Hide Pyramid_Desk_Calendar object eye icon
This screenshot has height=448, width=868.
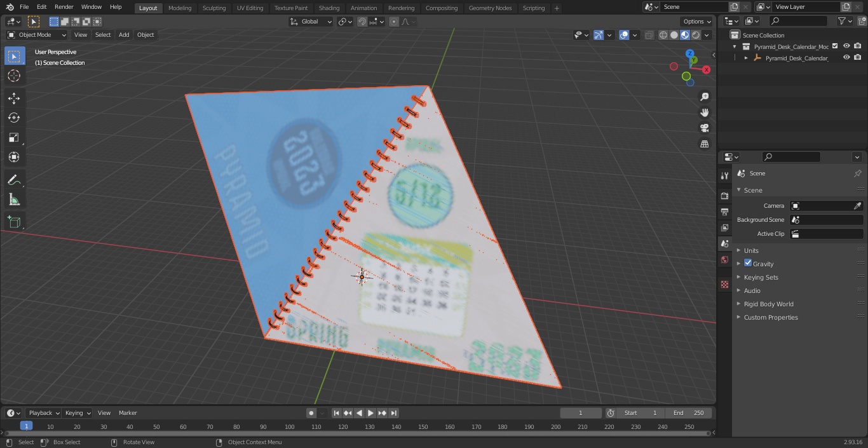(x=846, y=58)
